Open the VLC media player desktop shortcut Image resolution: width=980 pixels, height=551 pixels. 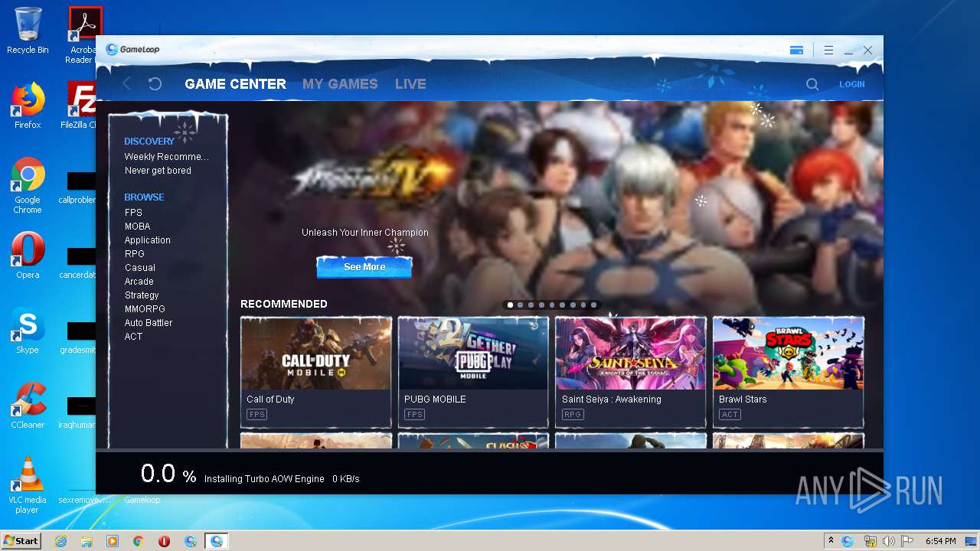[28, 485]
